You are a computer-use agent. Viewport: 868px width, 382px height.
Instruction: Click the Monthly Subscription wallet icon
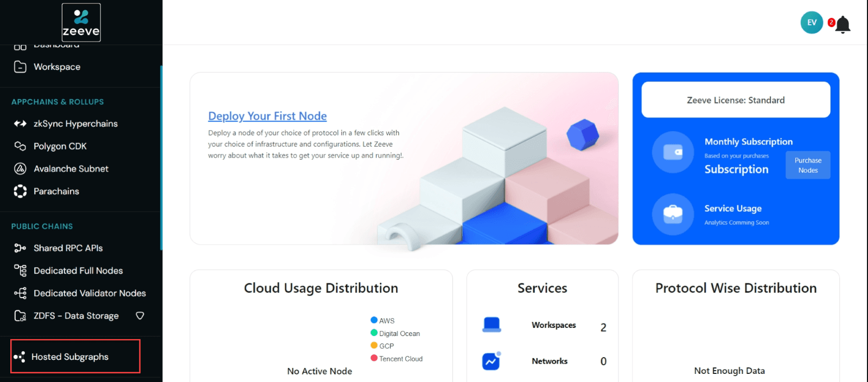(673, 152)
